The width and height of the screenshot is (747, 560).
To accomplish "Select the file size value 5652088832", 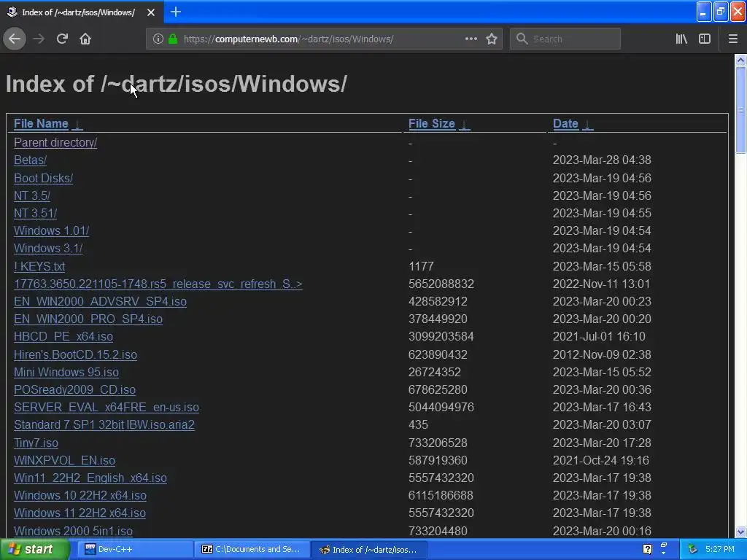I will click(441, 284).
